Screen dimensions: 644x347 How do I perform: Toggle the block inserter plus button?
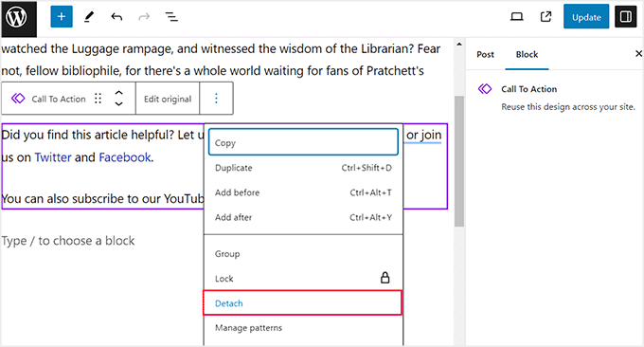[62, 17]
